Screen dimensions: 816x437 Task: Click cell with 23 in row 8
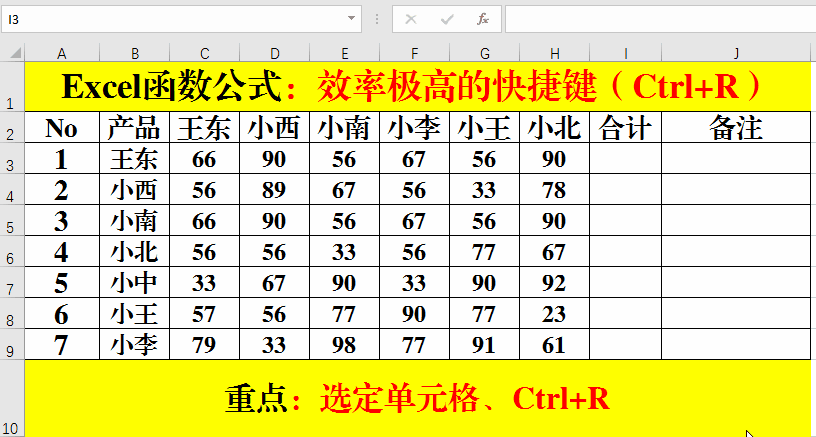pyautogui.click(x=555, y=314)
